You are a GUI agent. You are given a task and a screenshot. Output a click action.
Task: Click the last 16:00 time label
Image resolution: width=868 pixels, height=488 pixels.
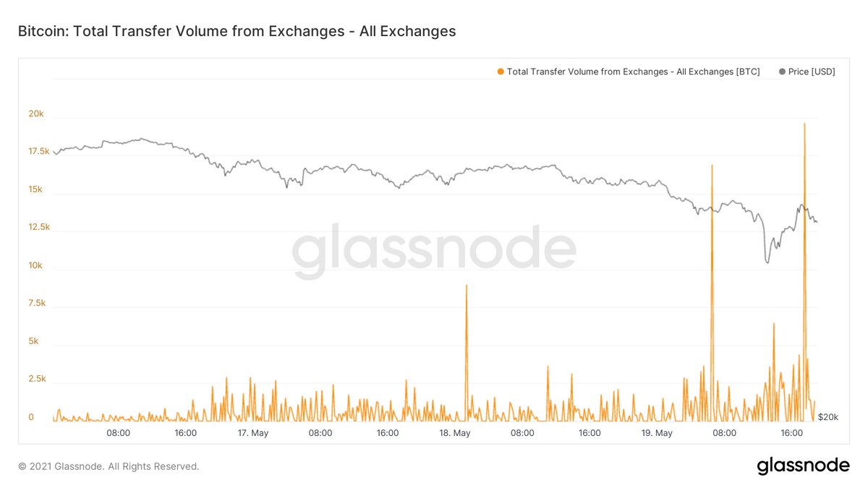click(792, 433)
